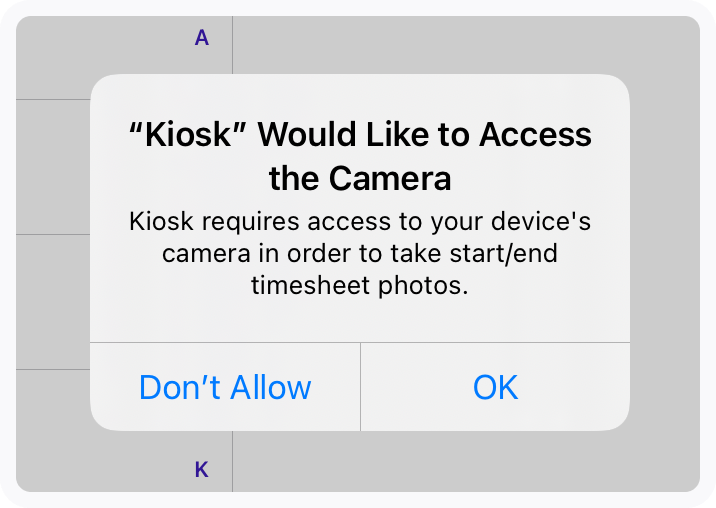The image size is (716, 508).
Task: Click "timesheet photos." at the message end
Action: point(360,286)
